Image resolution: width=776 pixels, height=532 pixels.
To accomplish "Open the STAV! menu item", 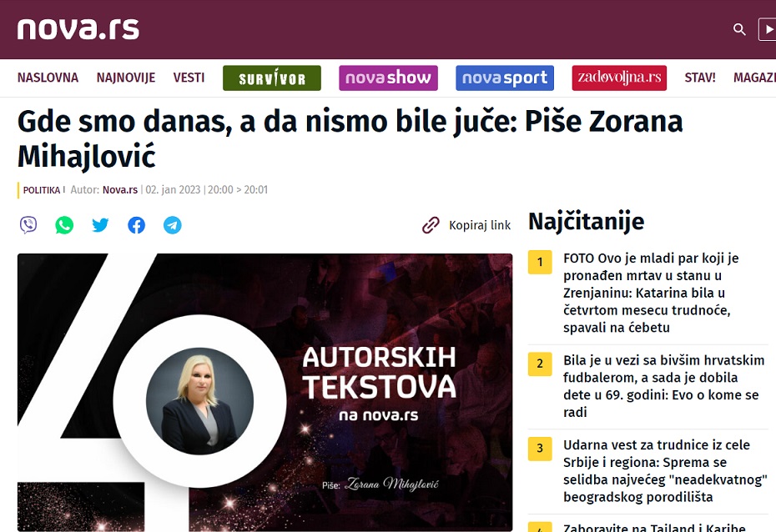I will point(700,78).
